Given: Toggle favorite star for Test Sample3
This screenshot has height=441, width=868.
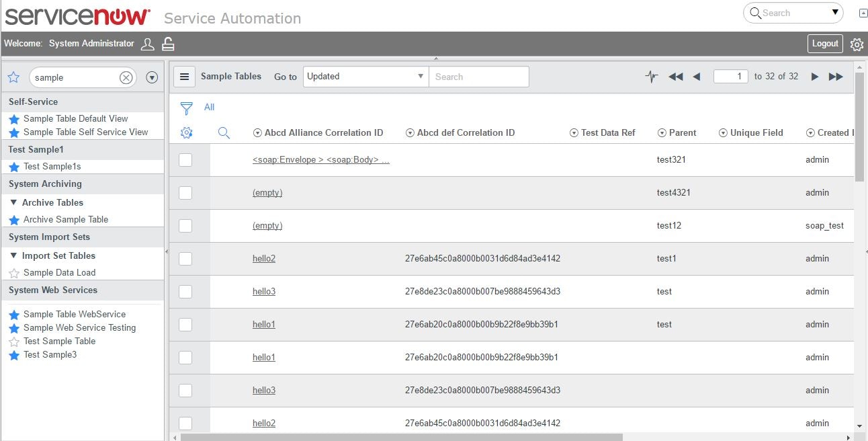Looking at the screenshot, I should coord(14,355).
